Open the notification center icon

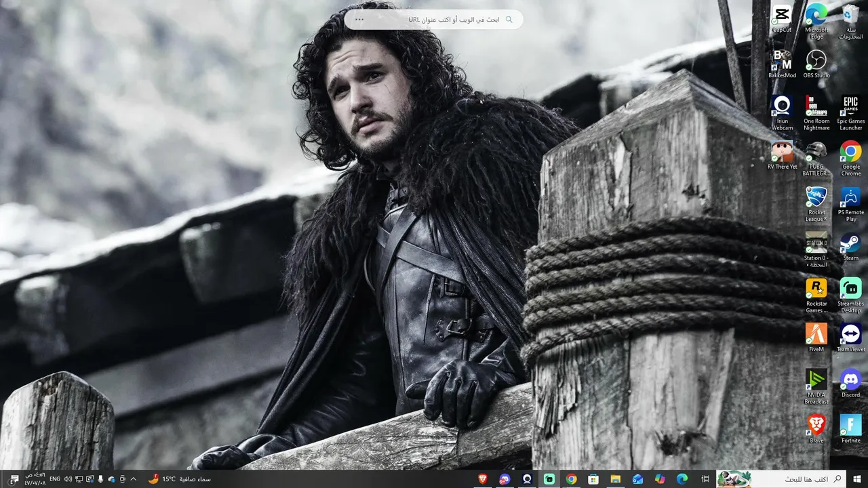[14, 479]
